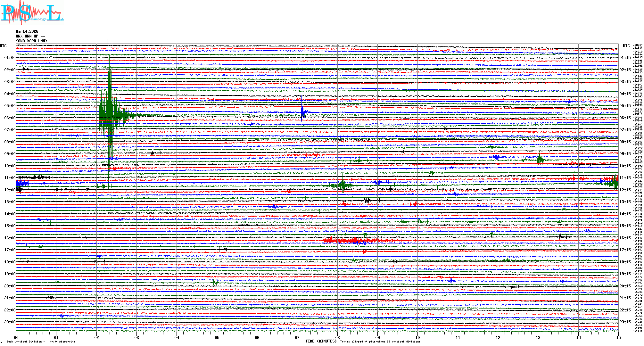
Task: Click the green event burst near minute 13
Action: coord(540,159)
